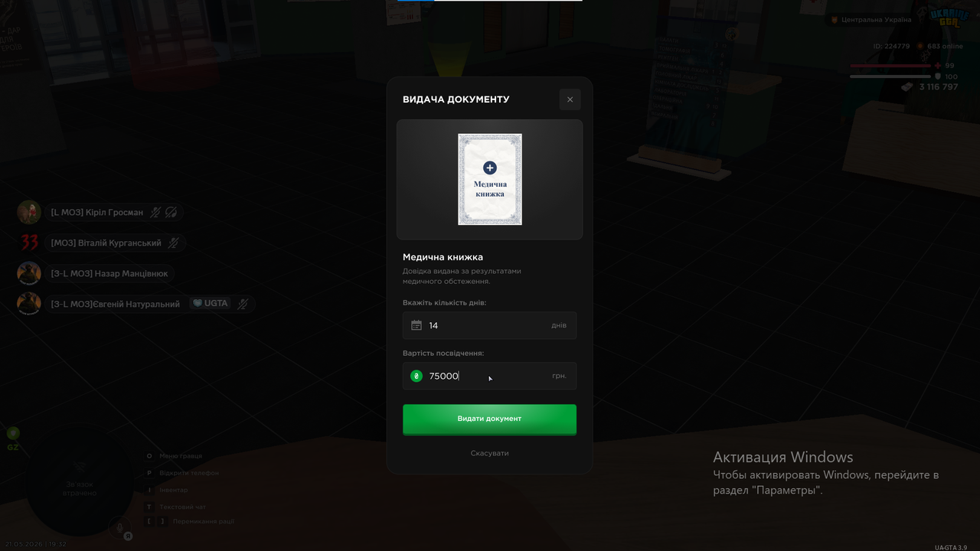Click the grey armor bar

tap(890, 77)
